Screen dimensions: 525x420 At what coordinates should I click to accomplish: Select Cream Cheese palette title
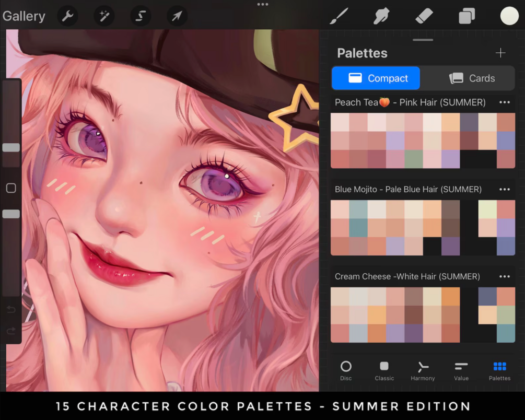[x=407, y=276]
